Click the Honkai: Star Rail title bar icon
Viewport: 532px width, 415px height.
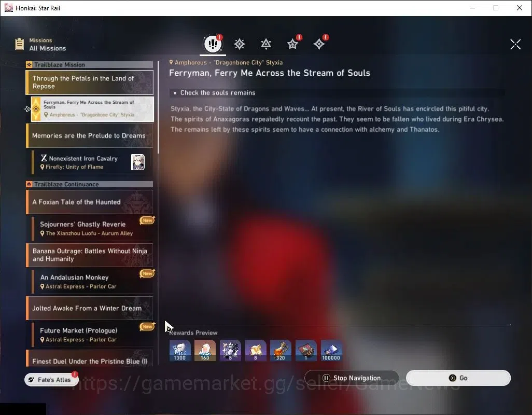[x=8, y=8]
